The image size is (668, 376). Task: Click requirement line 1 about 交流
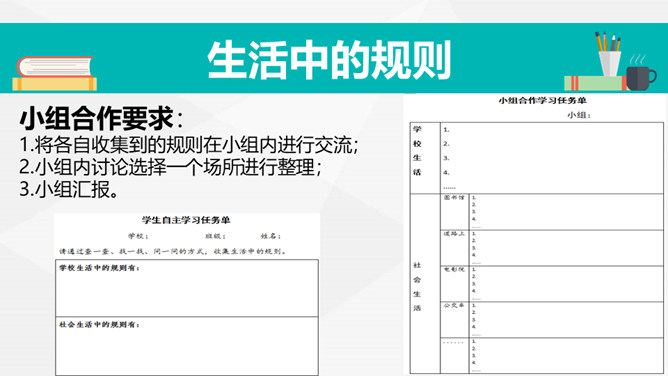tap(189, 145)
